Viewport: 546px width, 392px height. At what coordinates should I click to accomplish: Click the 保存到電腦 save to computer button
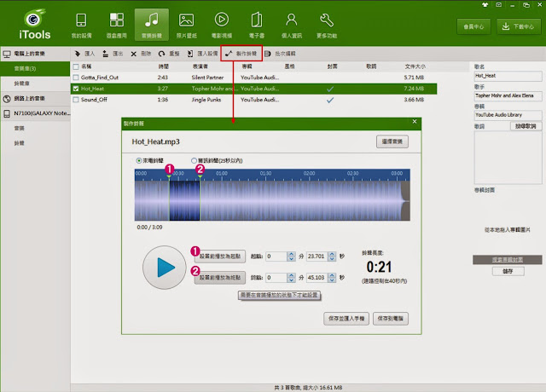point(393,317)
